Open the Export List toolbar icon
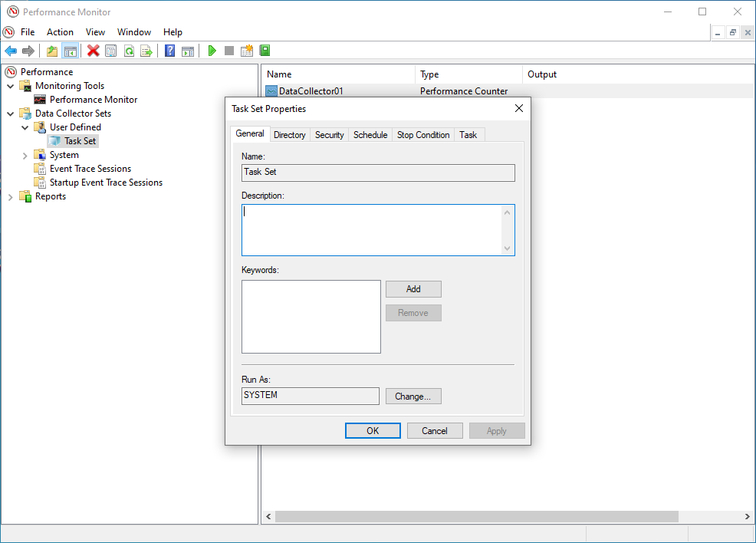756x543 pixels. click(146, 50)
